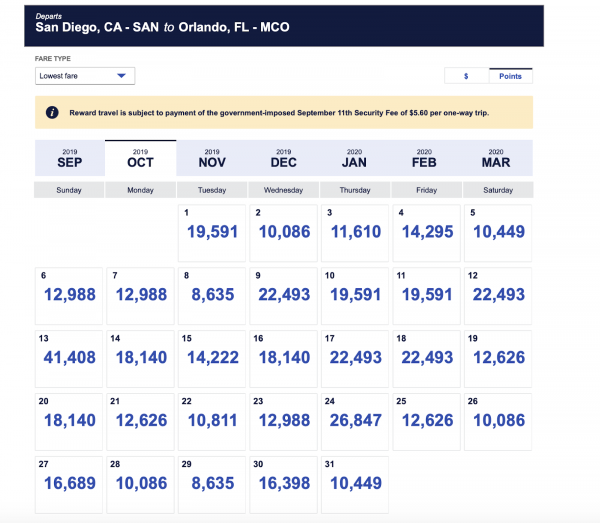Select October 15 fare of 14,222 points
Screen dimensions: 600x523
[212, 358]
